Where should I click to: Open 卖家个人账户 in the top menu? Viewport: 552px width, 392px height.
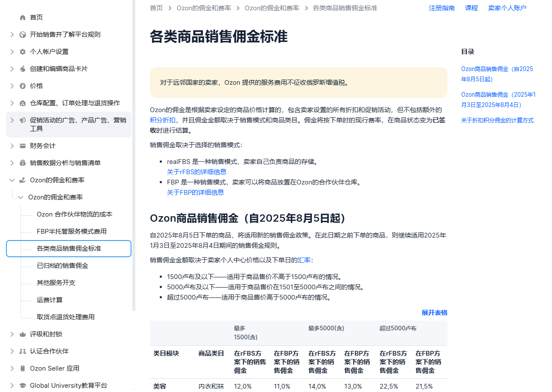[507, 8]
